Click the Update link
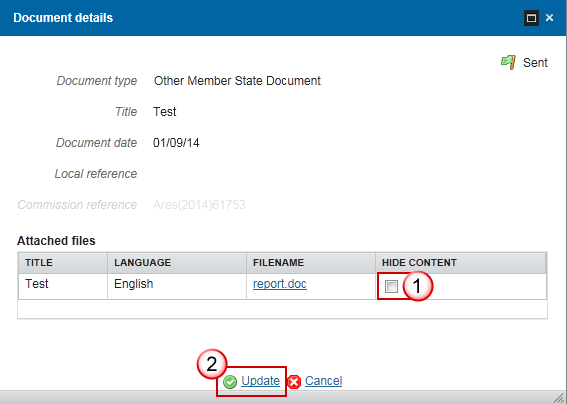This screenshot has height=404, width=567. point(260,380)
